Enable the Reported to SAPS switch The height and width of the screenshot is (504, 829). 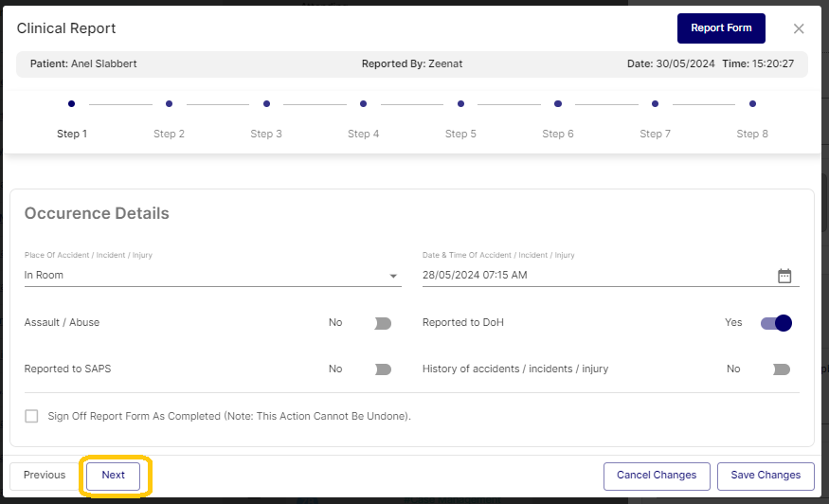382,369
